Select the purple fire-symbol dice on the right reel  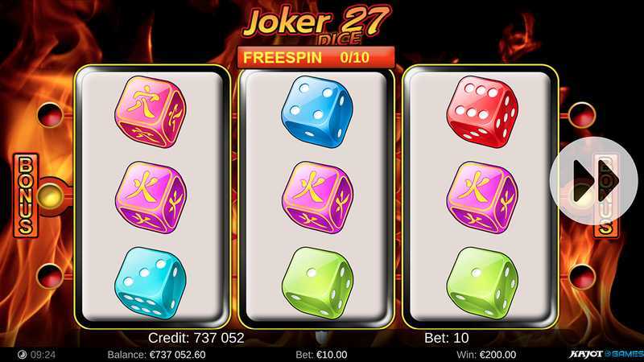pos(482,197)
